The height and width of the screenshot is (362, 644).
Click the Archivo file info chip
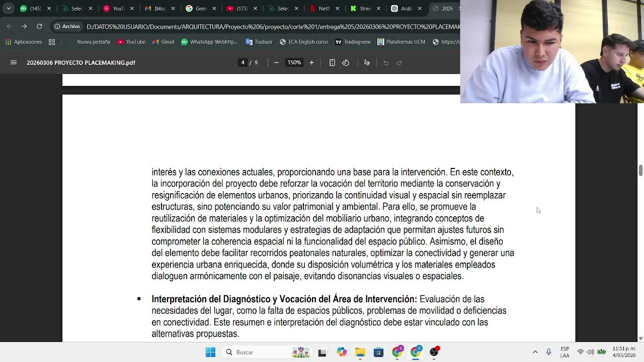67,26
